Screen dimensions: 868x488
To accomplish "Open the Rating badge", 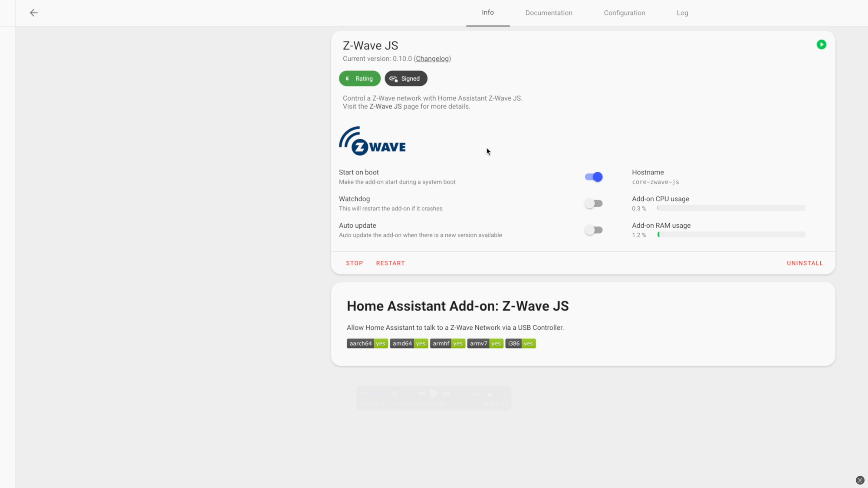I will (x=360, y=79).
